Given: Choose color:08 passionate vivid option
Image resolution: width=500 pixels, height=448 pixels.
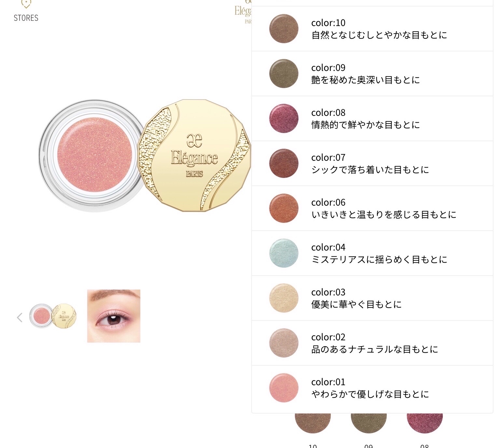Looking at the screenshot, I should (x=372, y=118).
